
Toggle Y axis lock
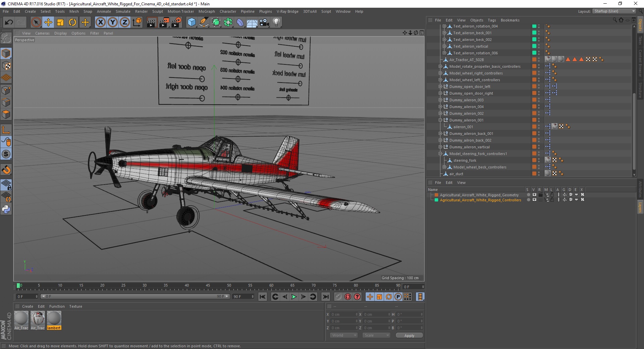point(113,22)
